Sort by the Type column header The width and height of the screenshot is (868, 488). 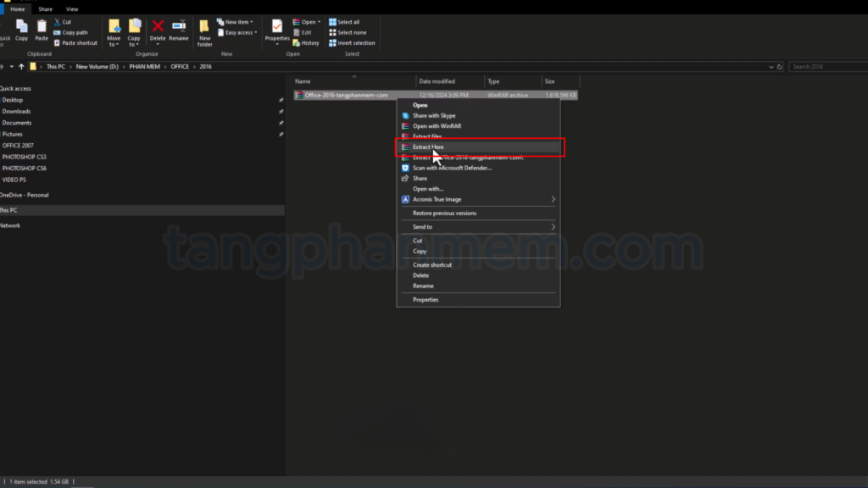pyautogui.click(x=513, y=81)
